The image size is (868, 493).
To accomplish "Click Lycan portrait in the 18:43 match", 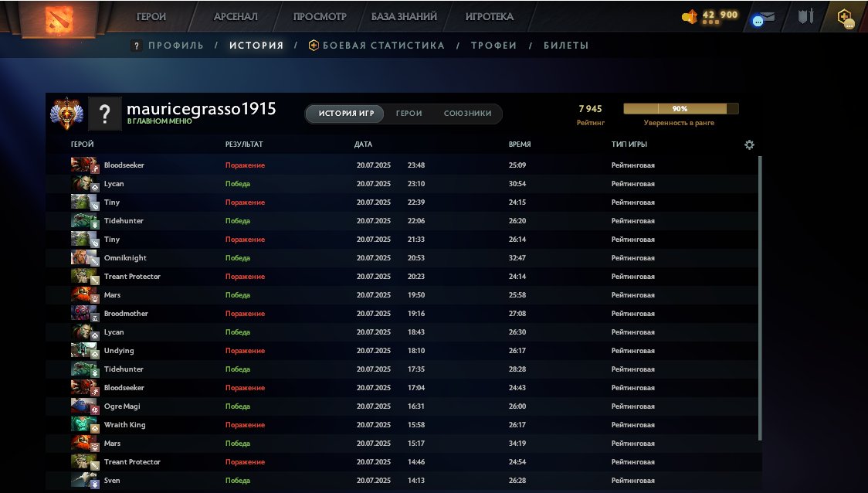I will (85, 332).
